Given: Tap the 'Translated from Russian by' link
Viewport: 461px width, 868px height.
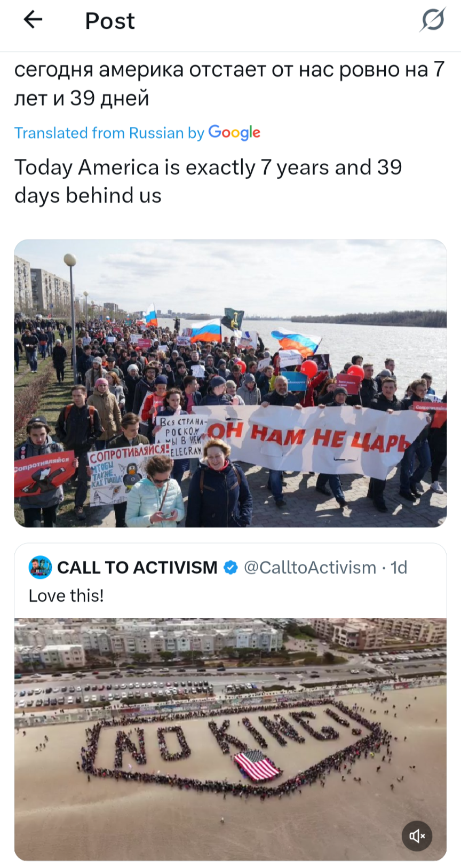Looking at the screenshot, I should click(109, 133).
